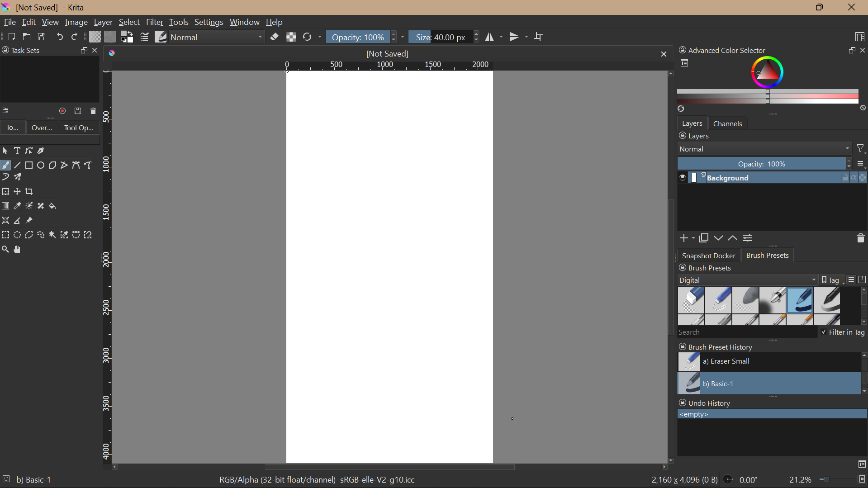Delete the layer with the trash icon
868x488 pixels.
(860, 238)
